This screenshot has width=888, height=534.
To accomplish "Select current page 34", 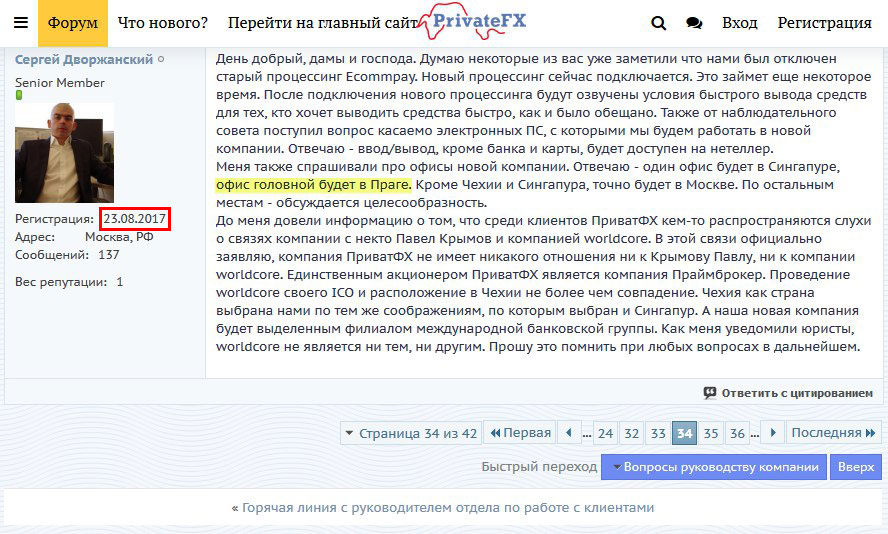I will coord(685,433).
